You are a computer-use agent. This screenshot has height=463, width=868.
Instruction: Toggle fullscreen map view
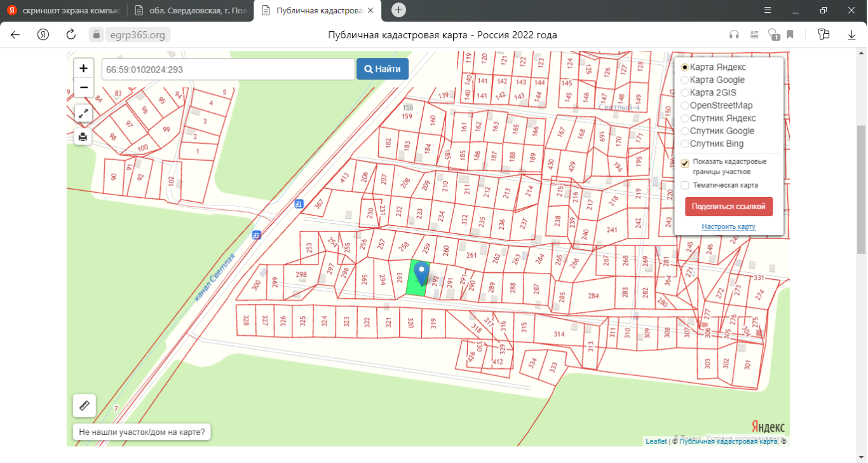[83, 114]
